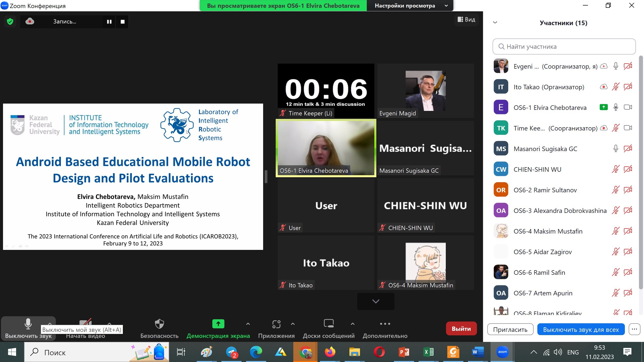Collapse the participants panel chevron
This screenshot has height=362, width=644.
click(495, 23)
